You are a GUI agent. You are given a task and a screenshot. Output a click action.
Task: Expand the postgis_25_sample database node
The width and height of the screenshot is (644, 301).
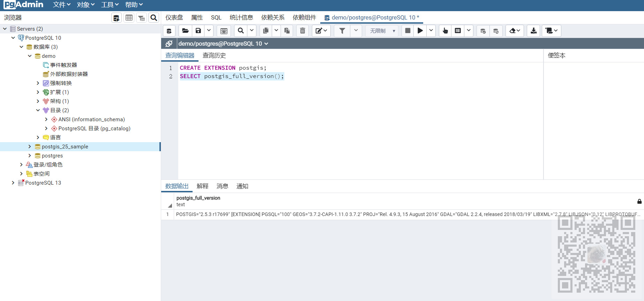[x=30, y=146]
